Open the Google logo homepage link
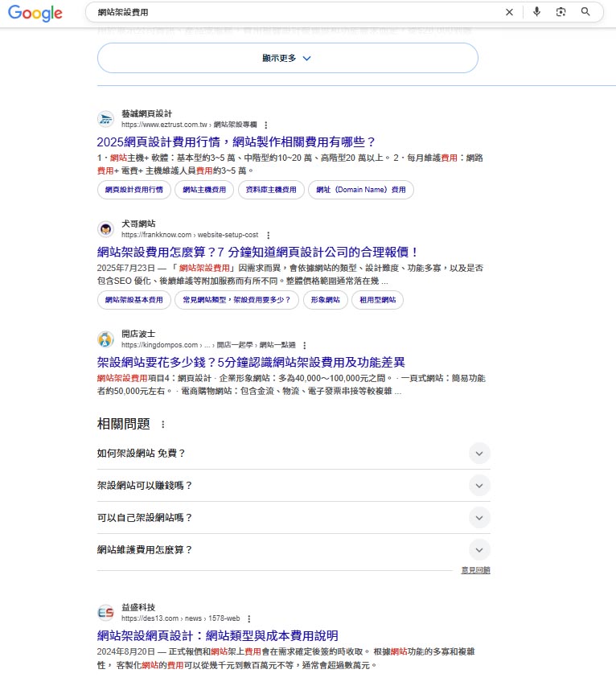This screenshot has width=616, height=690. click(x=35, y=13)
